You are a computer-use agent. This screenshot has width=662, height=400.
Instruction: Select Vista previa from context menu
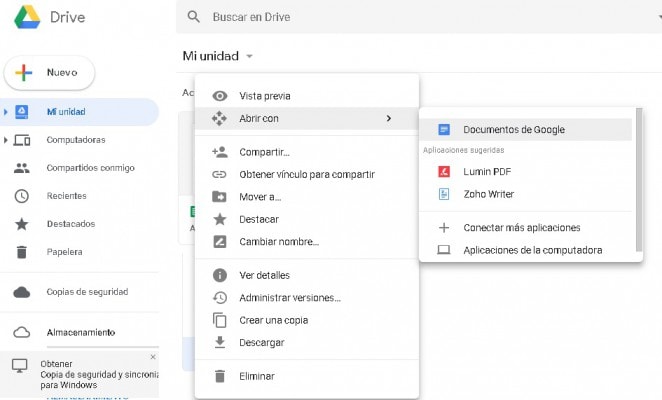(307, 96)
